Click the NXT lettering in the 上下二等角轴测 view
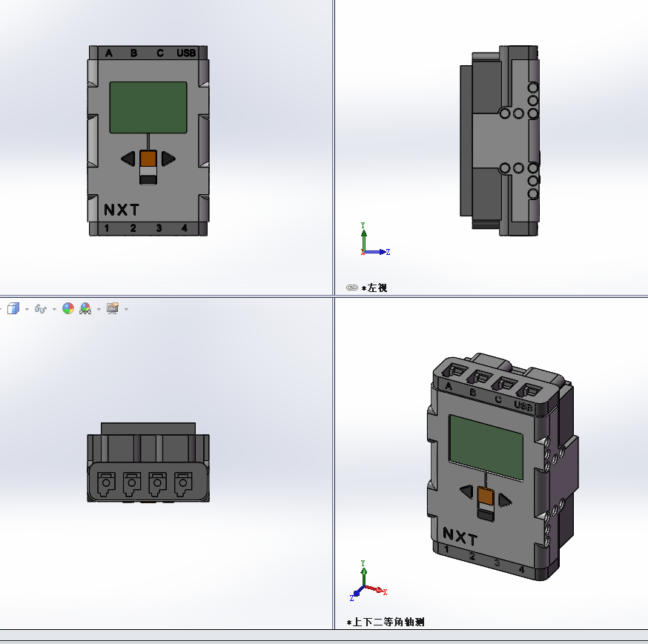 point(460,537)
